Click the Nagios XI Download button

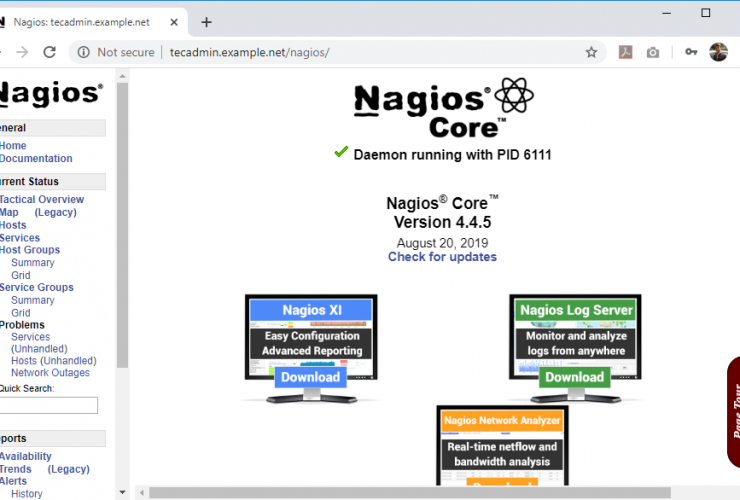[310, 377]
